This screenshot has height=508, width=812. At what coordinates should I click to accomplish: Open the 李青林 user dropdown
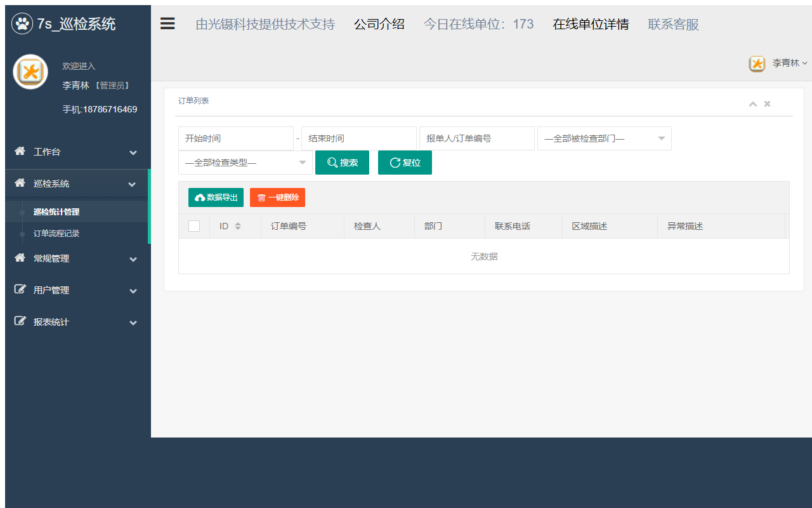click(x=789, y=63)
